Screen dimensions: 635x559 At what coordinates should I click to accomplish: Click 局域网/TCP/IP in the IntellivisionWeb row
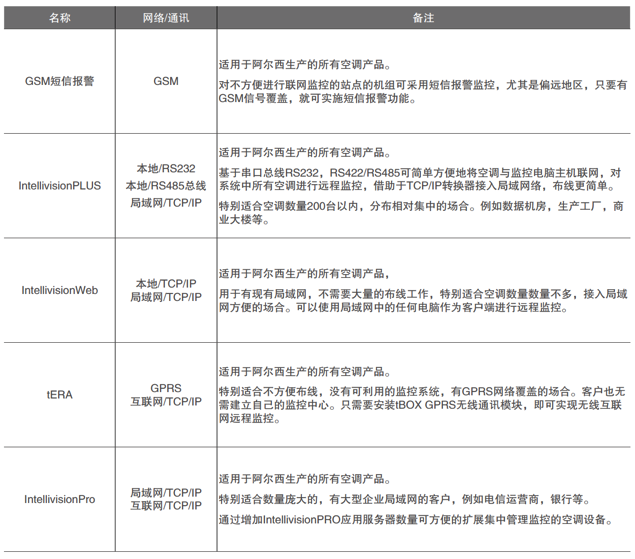166,297
